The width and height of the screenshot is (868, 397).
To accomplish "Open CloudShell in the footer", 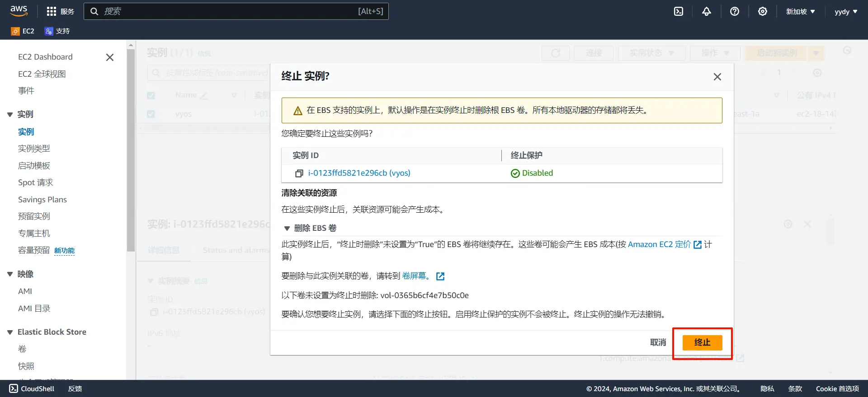I will (x=32, y=389).
